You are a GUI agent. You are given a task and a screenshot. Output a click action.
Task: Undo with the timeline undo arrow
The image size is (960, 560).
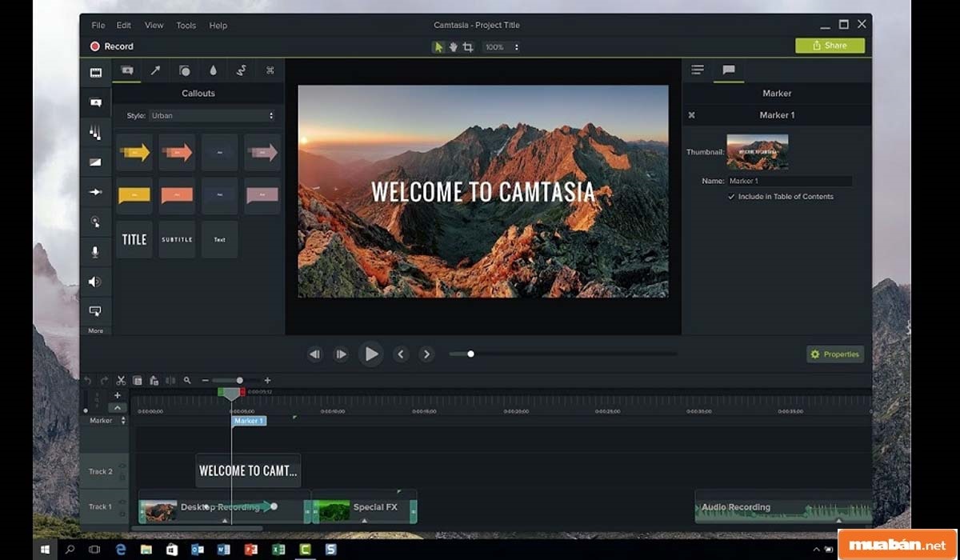click(88, 381)
